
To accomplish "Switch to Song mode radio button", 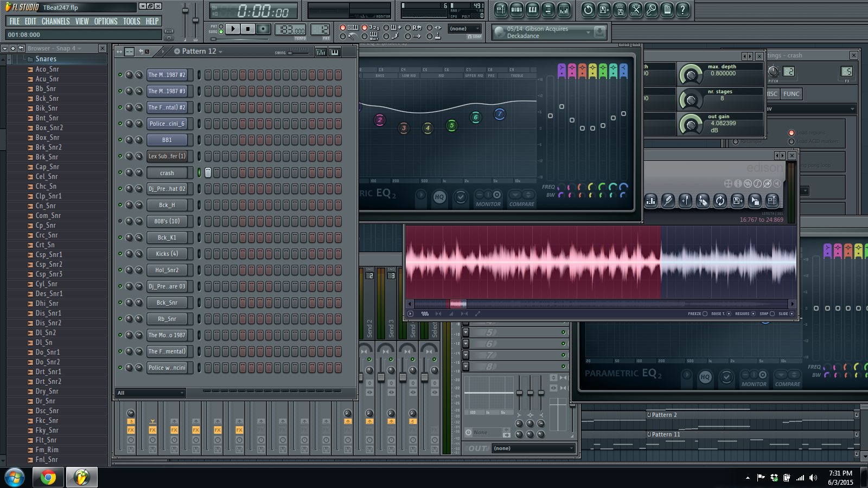I will [x=221, y=32].
